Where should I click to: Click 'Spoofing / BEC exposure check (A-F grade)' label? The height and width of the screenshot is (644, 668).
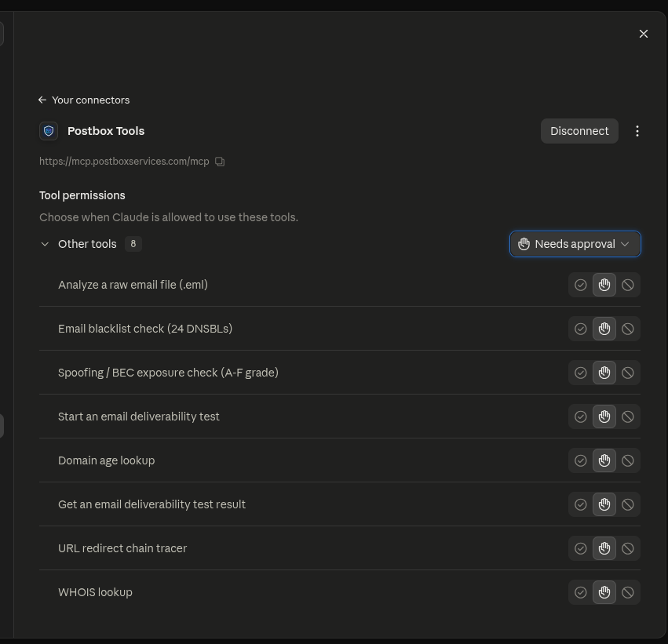(168, 373)
